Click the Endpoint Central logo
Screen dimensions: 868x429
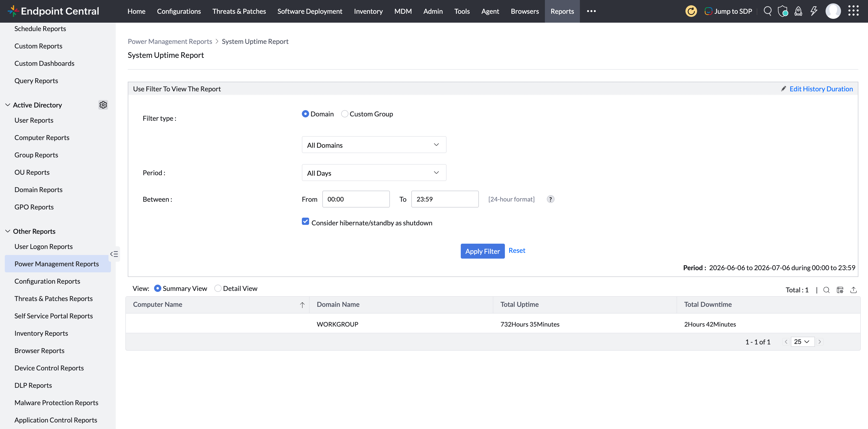53,11
